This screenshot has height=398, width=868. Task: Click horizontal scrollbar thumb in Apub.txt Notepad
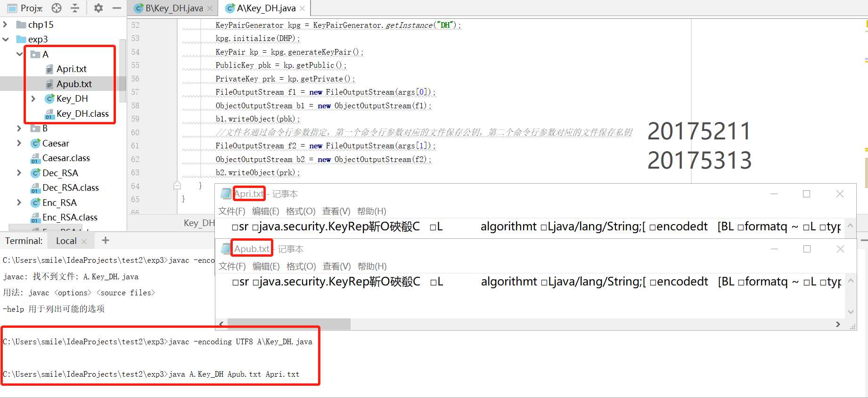[x=289, y=324]
